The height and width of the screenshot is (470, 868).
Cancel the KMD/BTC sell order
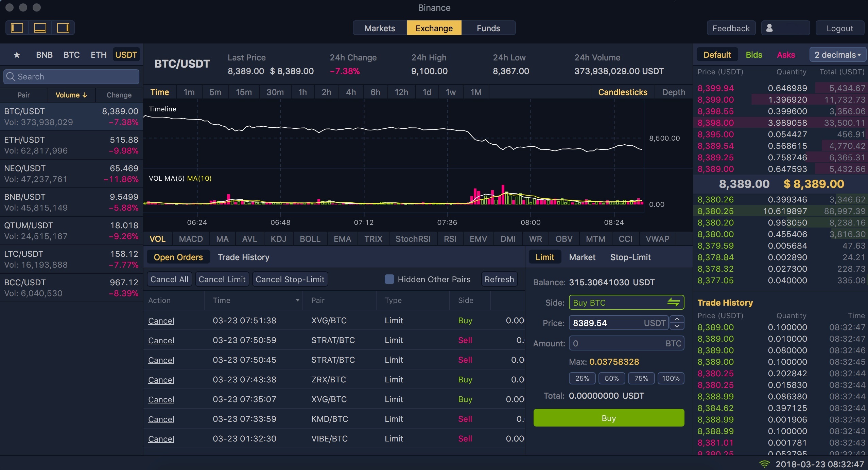(x=161, y=419)
